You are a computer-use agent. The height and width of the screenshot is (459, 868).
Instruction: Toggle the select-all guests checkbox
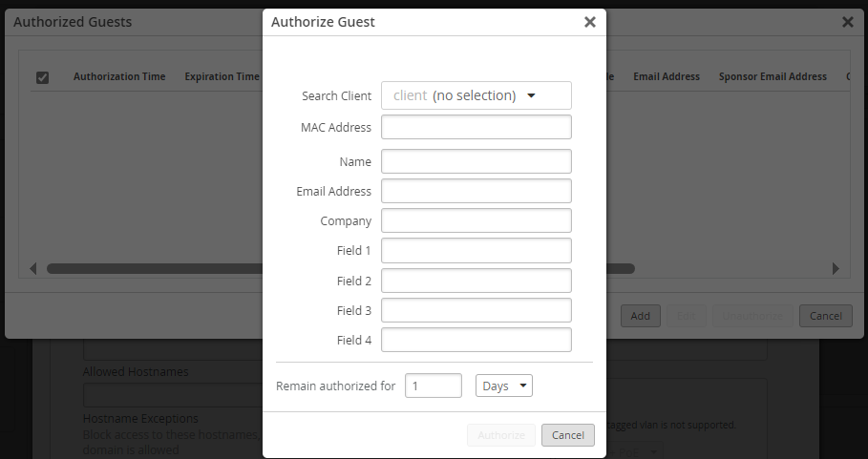point(42,77)
